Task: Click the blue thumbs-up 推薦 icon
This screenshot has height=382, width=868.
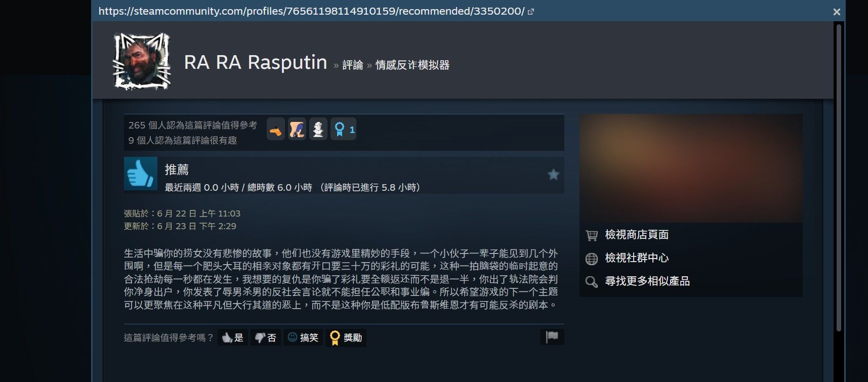Action: [141, 174]
